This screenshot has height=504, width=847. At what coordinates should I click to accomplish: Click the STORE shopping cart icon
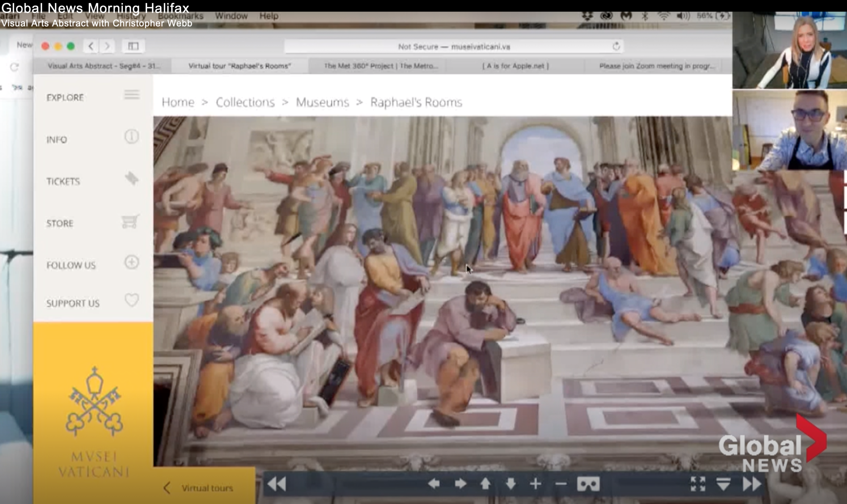coord(130,222)
